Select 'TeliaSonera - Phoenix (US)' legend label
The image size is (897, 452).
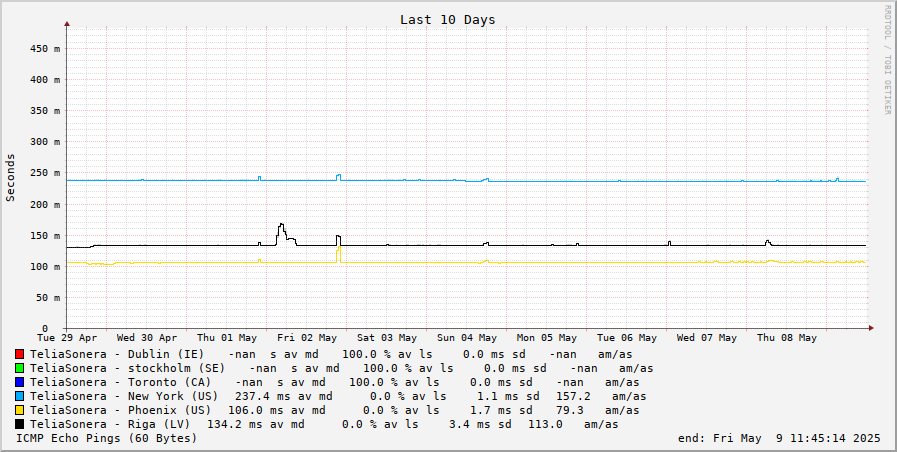pyautogui.click(x=120, y=410)
